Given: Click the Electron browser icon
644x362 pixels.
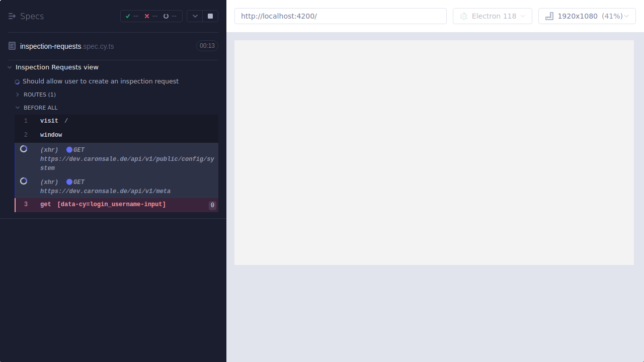Looking at the screenshot, I should click(x=463, y=16).
